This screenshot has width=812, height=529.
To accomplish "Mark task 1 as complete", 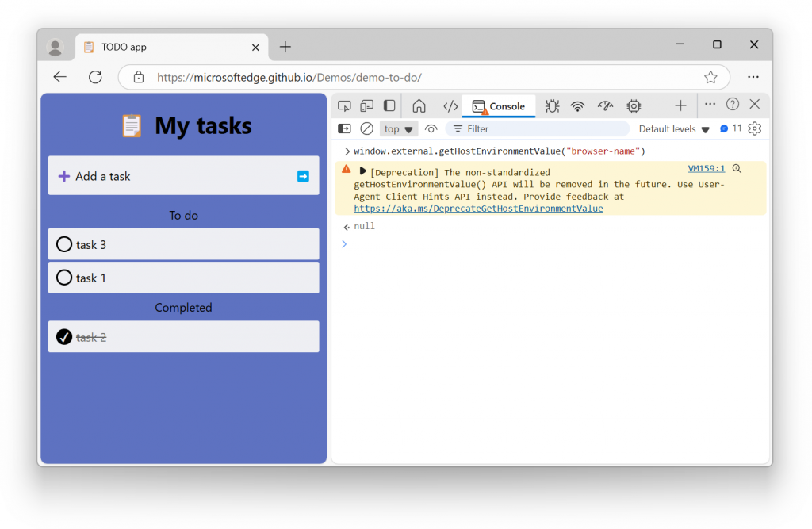I will point(64,278).
